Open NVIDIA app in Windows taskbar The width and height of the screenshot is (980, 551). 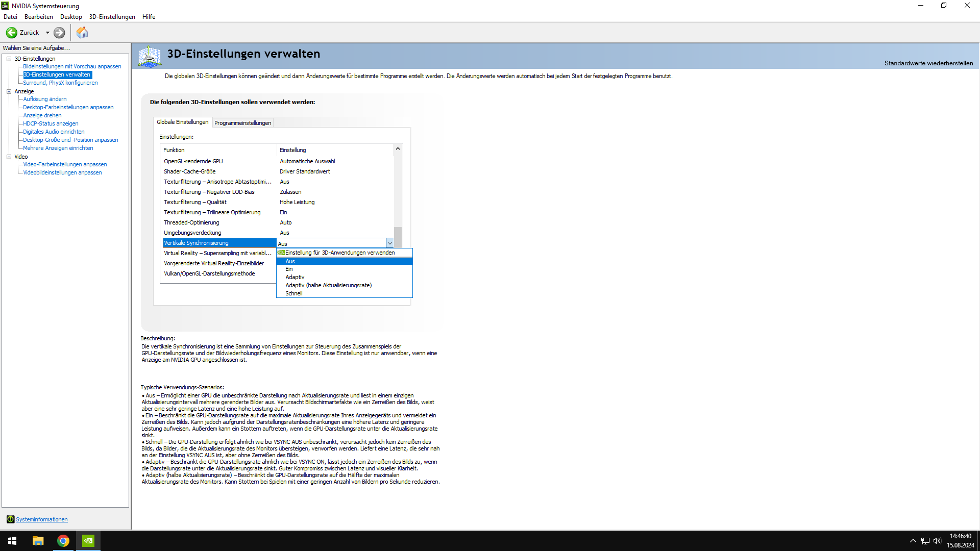click(88, 541)
